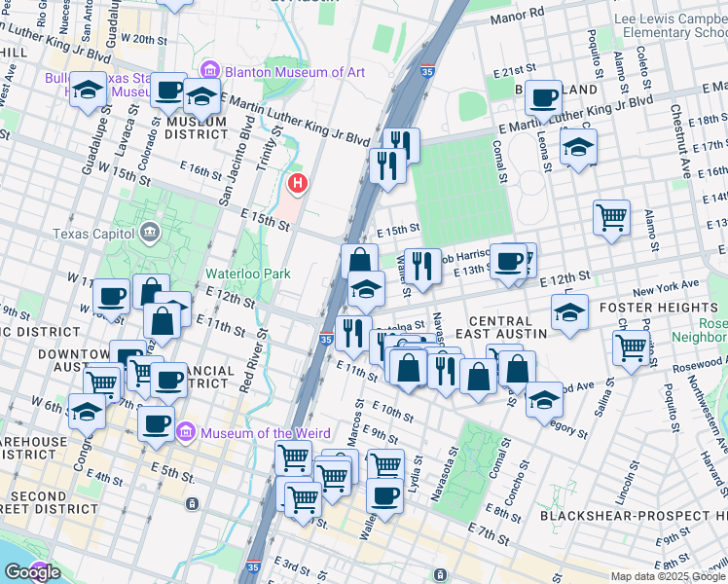Viewport: 728px width, 584px height.
Task: Click the hospital H marker near E 15th St
Action: 298,182
